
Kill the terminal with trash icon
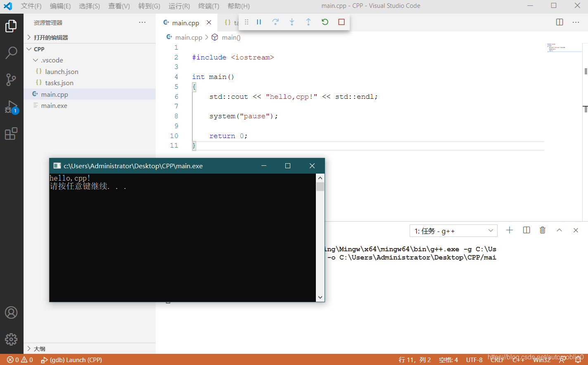(543, 230)
